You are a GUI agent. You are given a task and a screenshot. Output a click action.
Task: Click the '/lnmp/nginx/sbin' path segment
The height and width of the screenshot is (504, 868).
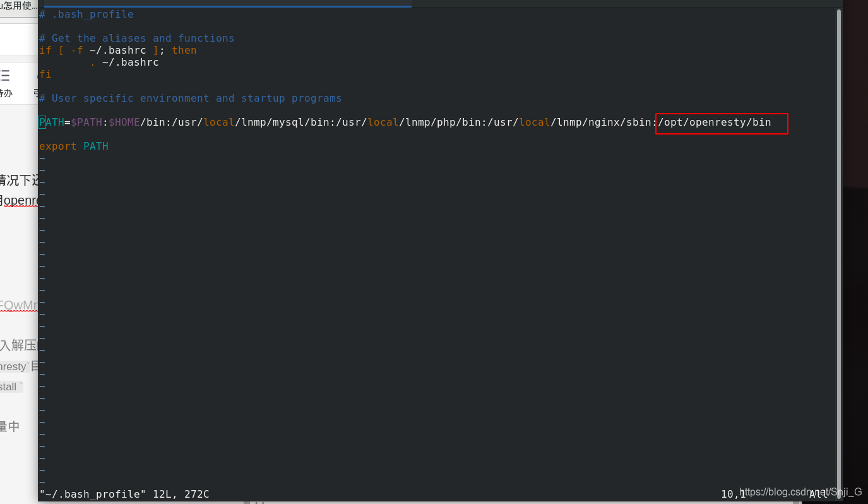coord(601,122)
